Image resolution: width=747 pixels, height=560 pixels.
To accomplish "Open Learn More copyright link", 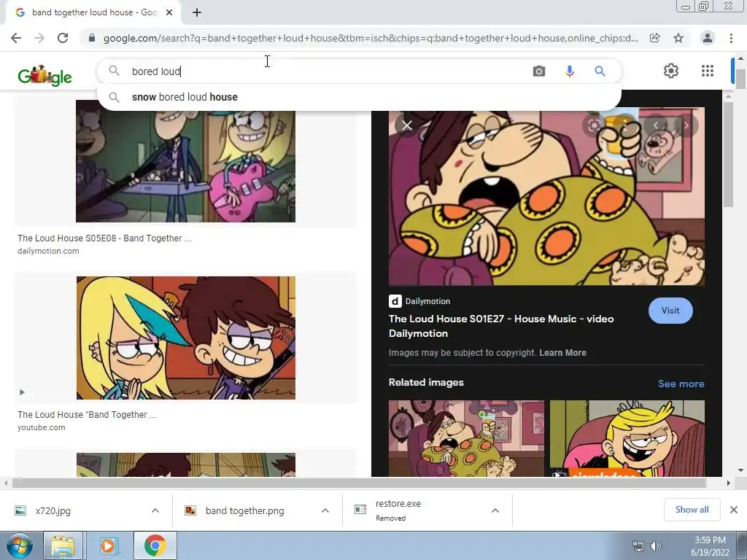I will coord(562,353).
